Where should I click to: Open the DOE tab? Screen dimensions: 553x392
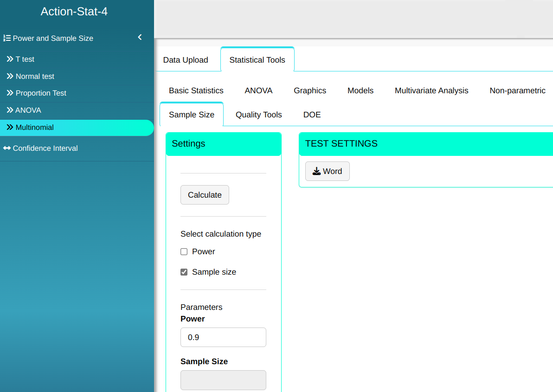[312, 115]
